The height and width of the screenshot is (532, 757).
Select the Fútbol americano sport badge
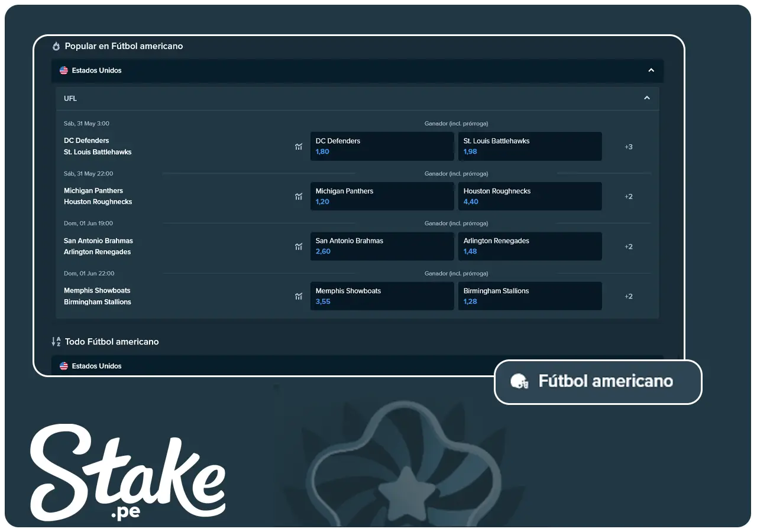[x=598, y=382]
